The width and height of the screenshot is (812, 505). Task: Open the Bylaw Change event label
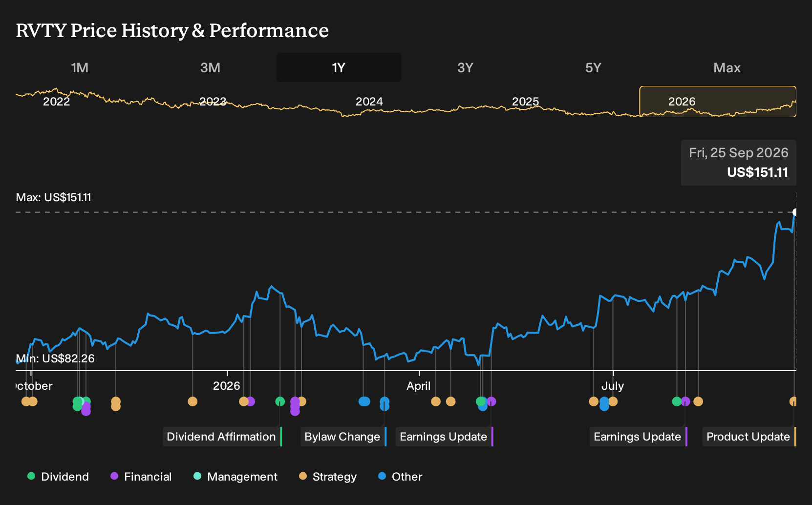(343, 437)
